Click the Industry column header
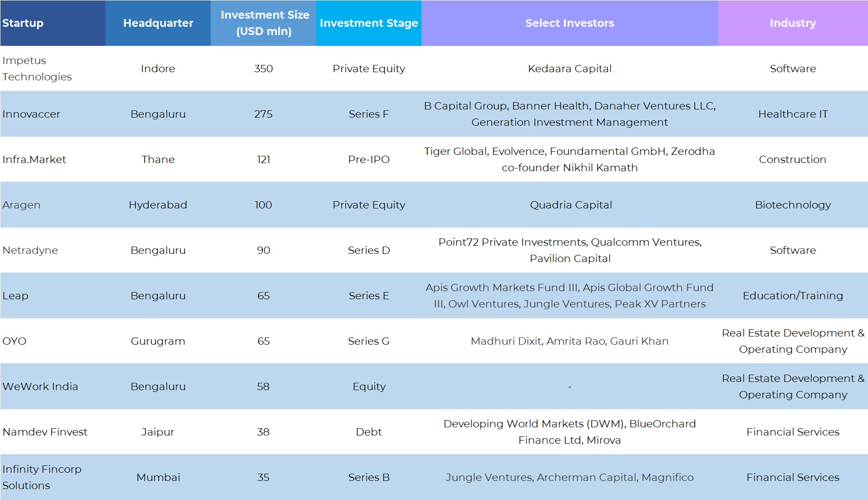868x500 pixels. [x=793, y=23]
